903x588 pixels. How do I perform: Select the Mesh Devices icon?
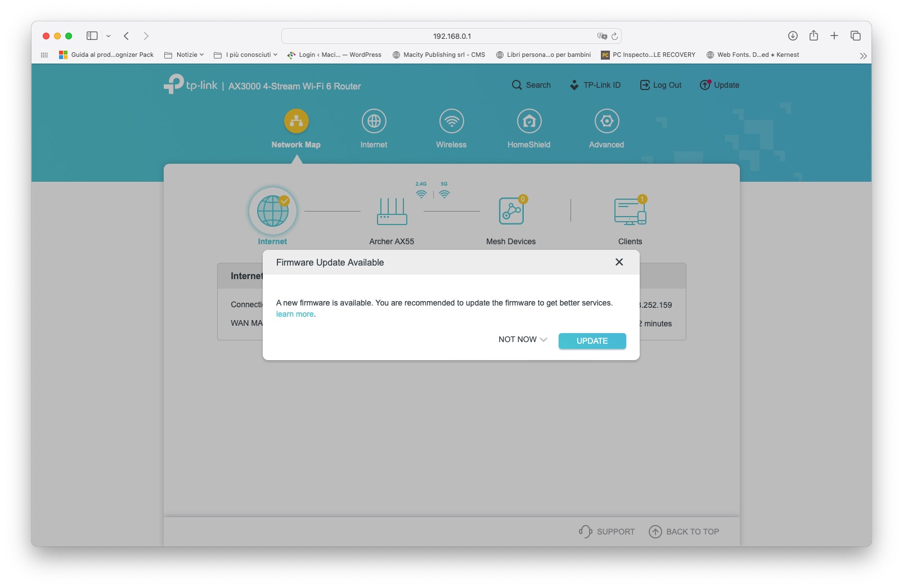(511, 211)
